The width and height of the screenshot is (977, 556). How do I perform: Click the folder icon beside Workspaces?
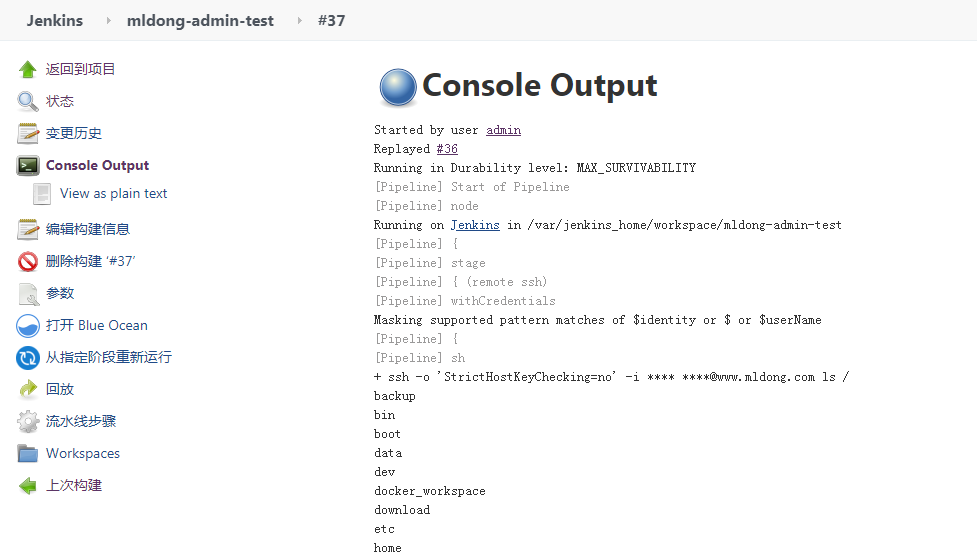click(x=28, y=453)
